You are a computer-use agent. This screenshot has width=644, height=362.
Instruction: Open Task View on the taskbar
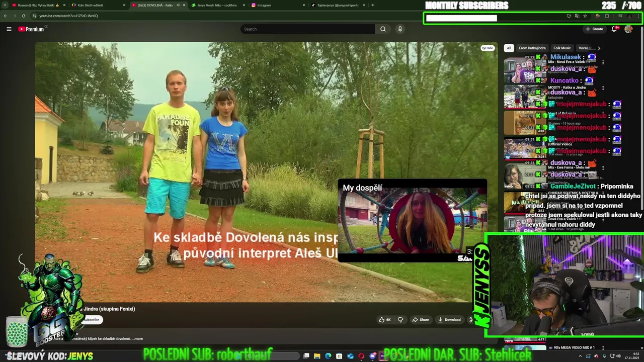click(306, 356)
